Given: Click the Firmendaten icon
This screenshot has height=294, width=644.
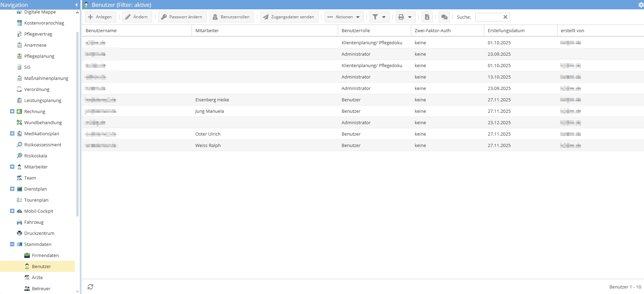Looking at the screenshot, I should pyautogui.click(x=27, y=255).
